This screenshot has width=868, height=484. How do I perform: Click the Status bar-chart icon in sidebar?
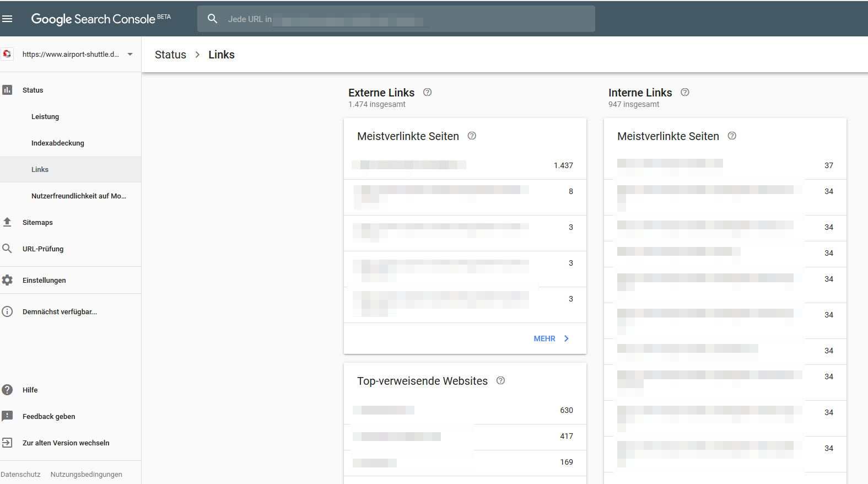(x=7, y=90)
